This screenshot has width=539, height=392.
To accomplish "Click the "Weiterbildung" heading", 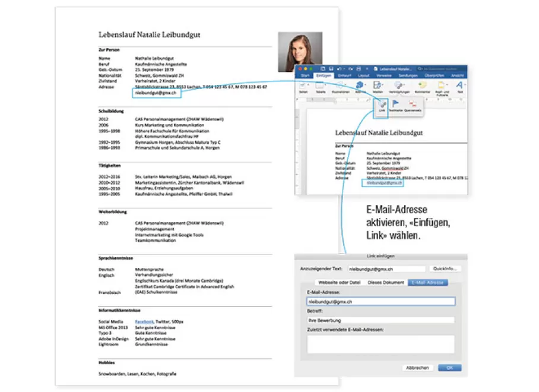I will point(113,212).
